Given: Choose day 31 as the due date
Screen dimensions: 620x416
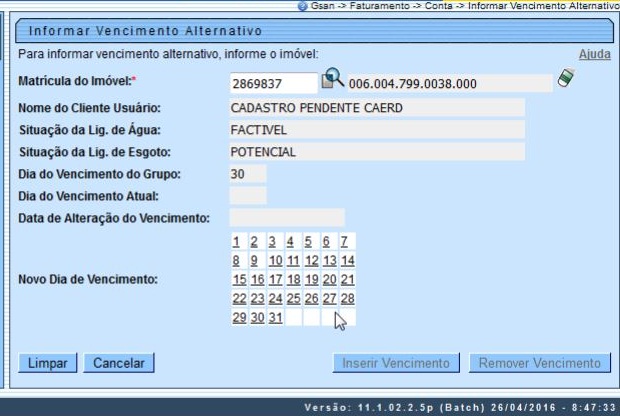Looking at the screenshot, I should pos(276,318).
